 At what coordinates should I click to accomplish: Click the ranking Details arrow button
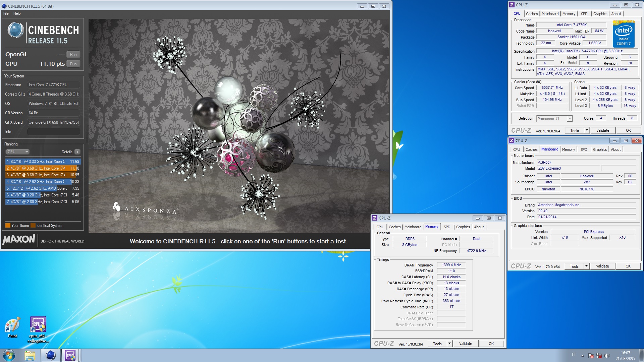tap(77, 152)
